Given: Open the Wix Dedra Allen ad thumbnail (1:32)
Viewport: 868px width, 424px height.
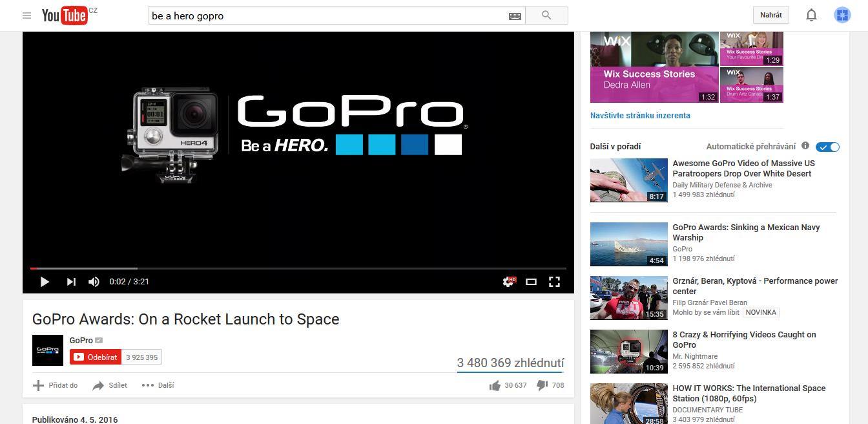Looking at the screenshot, I should click(654, 67).
